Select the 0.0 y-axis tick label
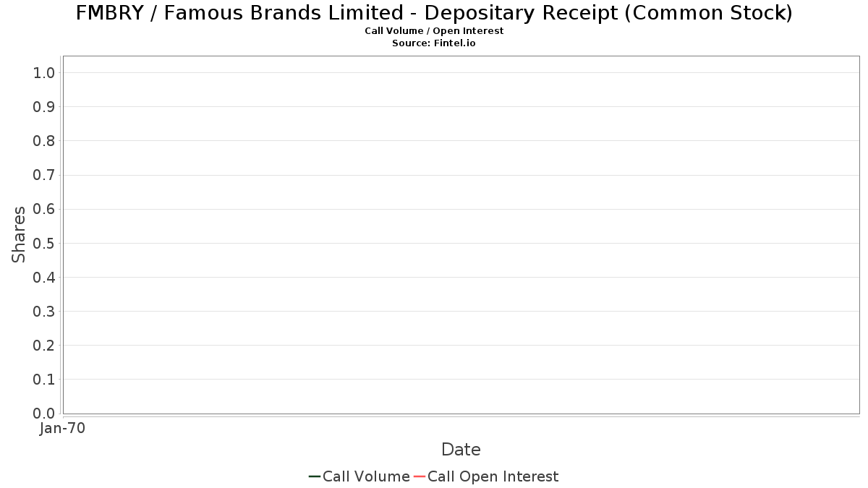This screenshot has width=868, height=488. coord(44,413)
